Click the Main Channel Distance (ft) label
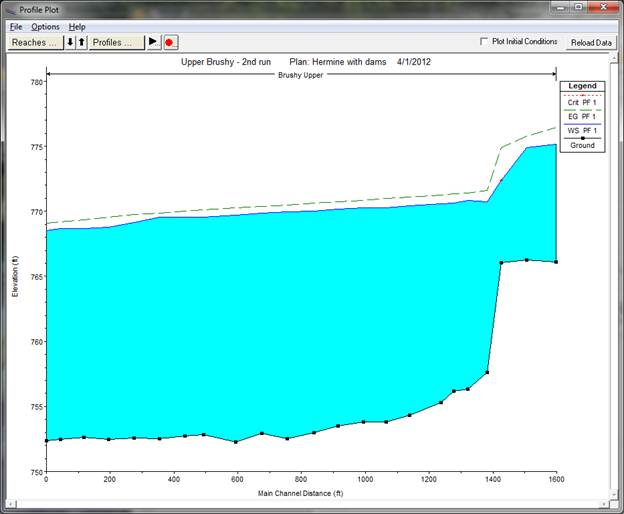 point(300,493)
